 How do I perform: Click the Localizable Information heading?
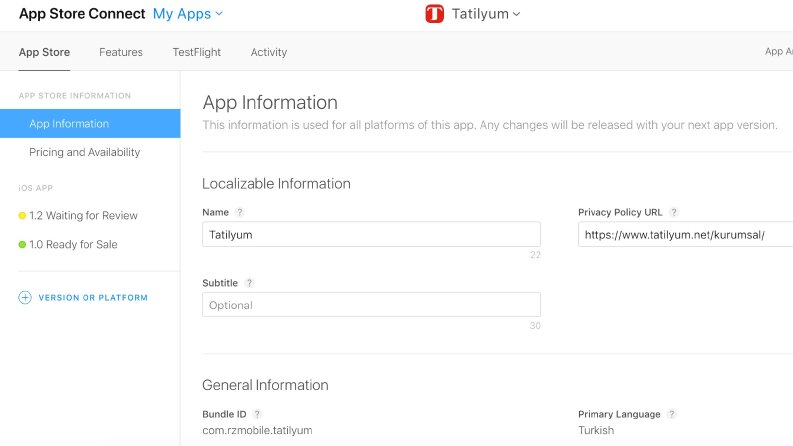[x=276, y=184]
